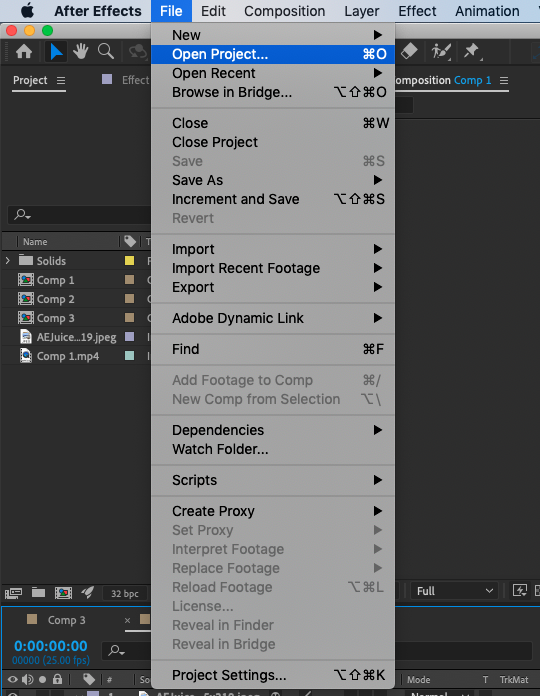Toggle the solo switch in timeline header
The width and height of the screenshot is (540, 696).
42,680
